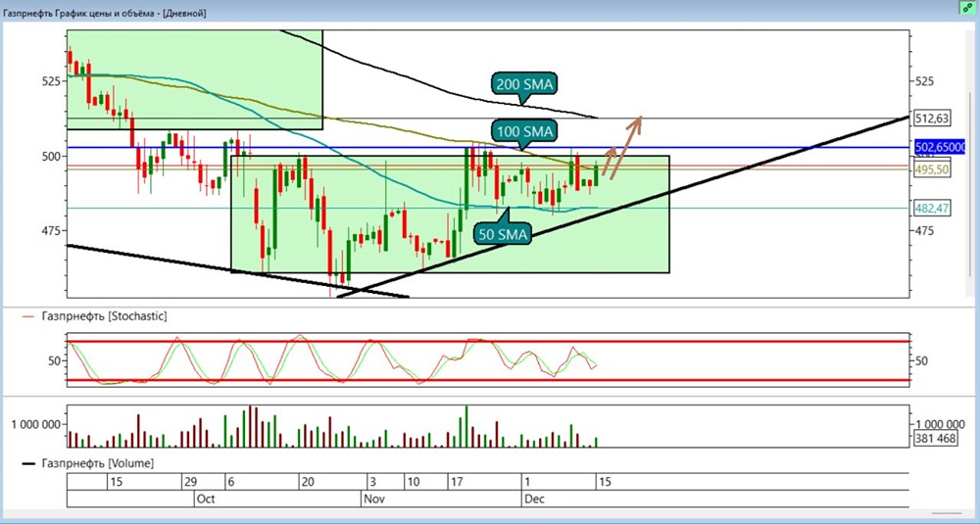Select the 381 468 volume value box
Image resolution: width=980 pixels, height=524 pixels.
tap(936, 439)
